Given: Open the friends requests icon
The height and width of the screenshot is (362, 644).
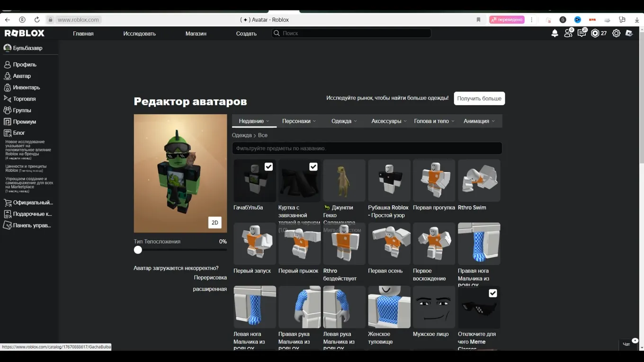Looking at the screenshot, I should click(568, 33).
